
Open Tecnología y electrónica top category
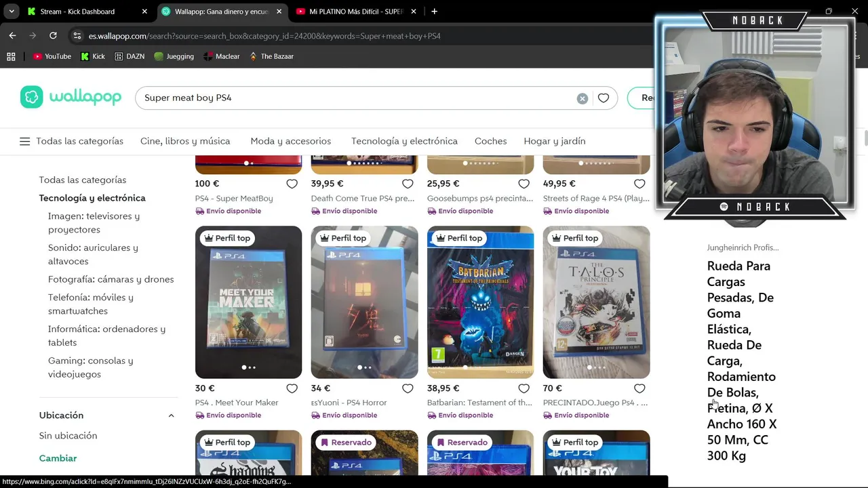pyautogui.click(x=404, y=141)
